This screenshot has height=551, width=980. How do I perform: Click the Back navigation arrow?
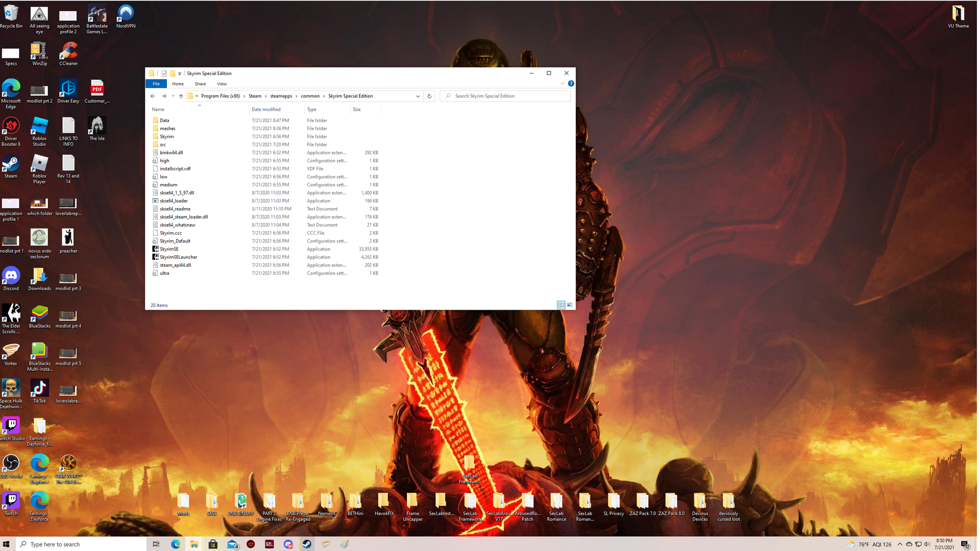(153, 96)
